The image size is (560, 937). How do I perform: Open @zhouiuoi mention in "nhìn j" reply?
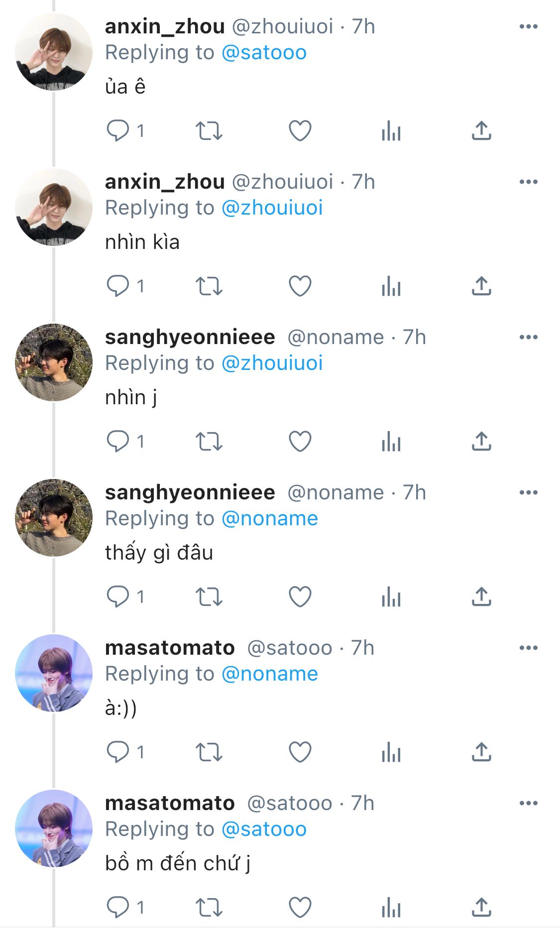272,363
